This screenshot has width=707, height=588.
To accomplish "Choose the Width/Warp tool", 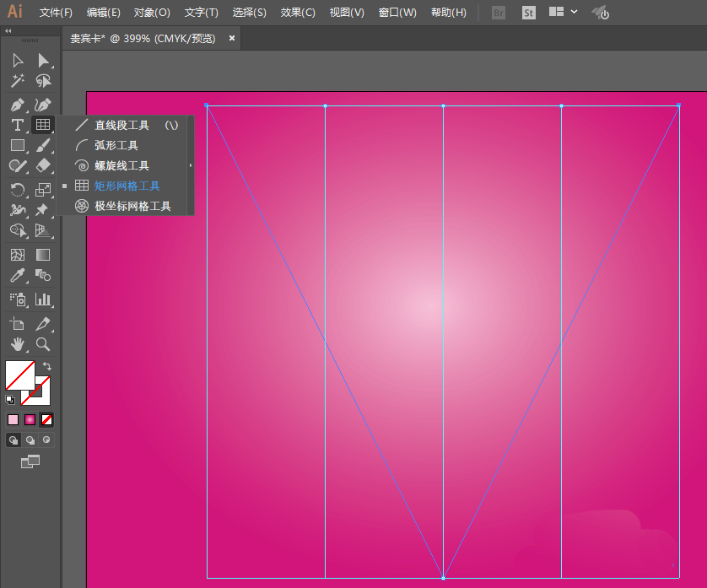I will pyautogui.click(x=18, y=210).
